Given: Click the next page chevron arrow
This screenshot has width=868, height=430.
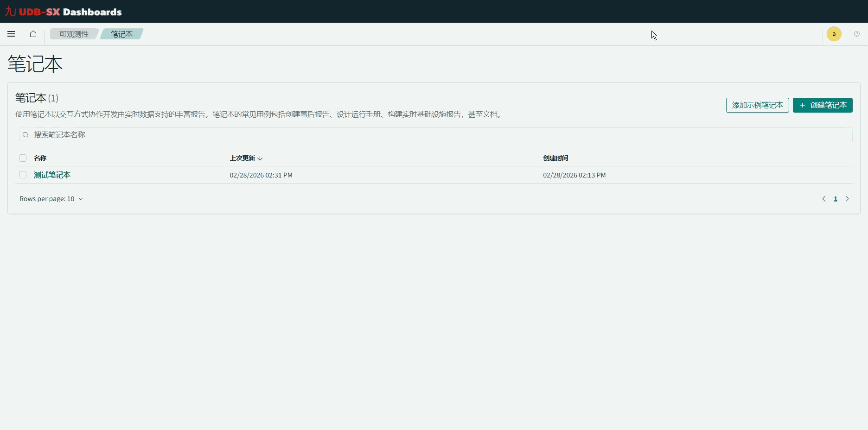Looking at the screenshot, I should pos(848,199).
